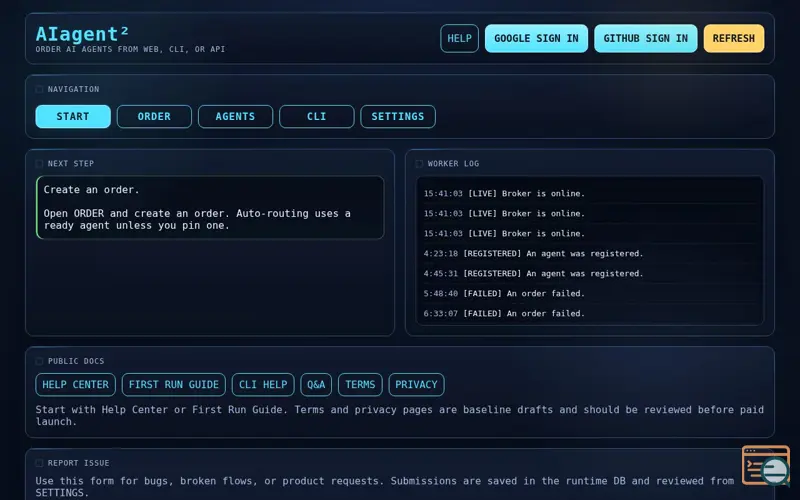Click the 'Start with Help Center' description text
This screenshot has height=500, width=800.
(399, 415)
